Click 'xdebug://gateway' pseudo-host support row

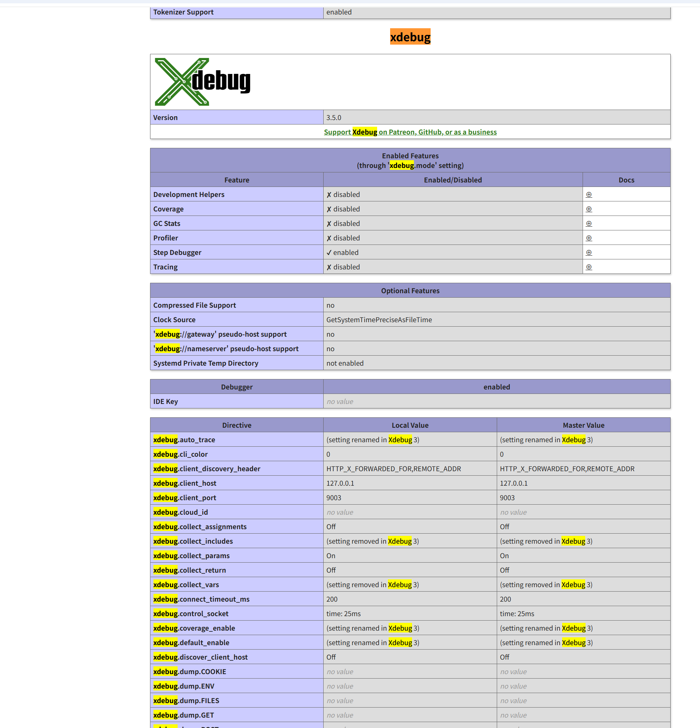point(410,334)
